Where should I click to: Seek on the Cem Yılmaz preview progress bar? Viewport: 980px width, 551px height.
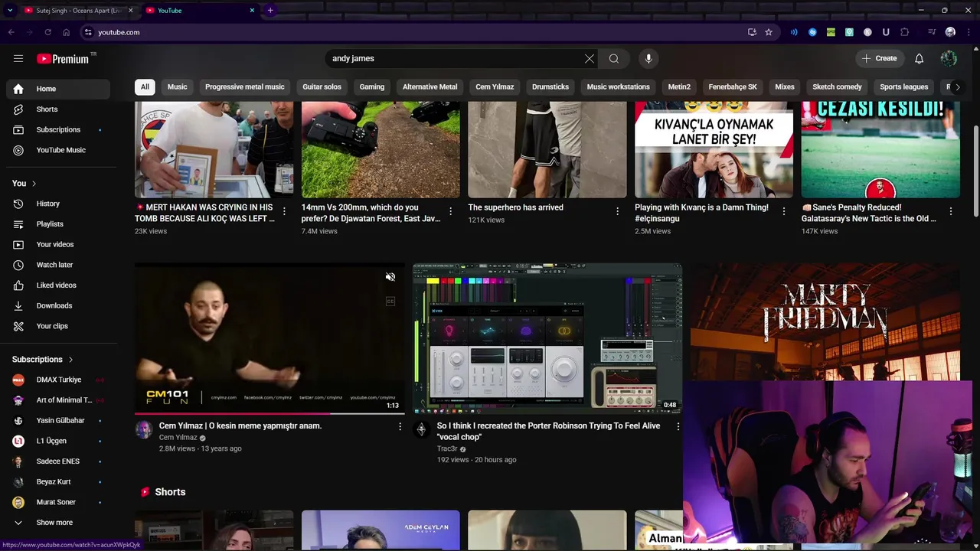(x=269, y=413)
